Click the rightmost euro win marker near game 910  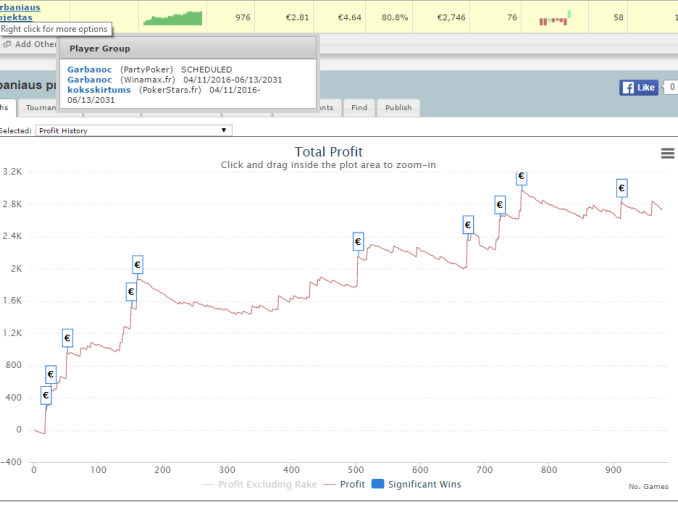coord(621,187)
